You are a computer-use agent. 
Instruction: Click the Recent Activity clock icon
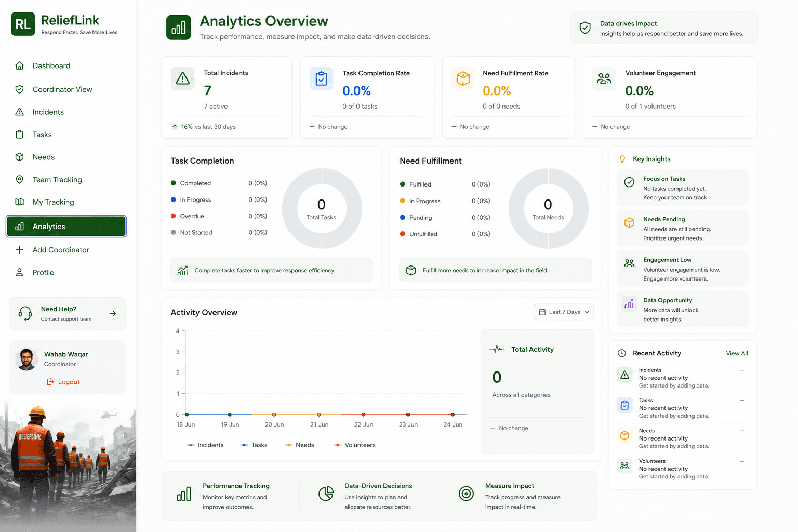[622, 353]
